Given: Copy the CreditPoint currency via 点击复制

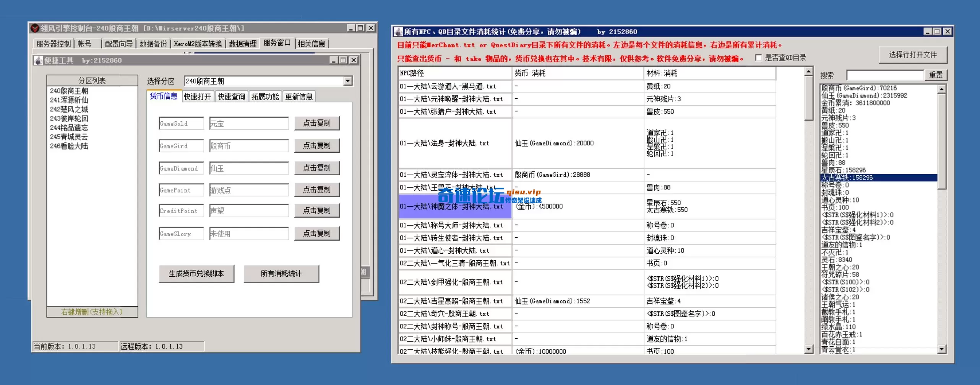Looking at the screenshot, I should [317, 210].
